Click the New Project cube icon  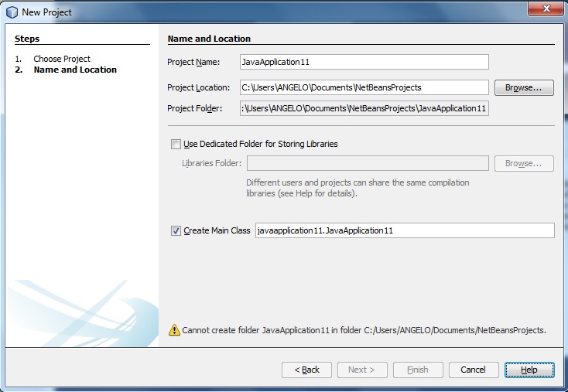point(12,12)
